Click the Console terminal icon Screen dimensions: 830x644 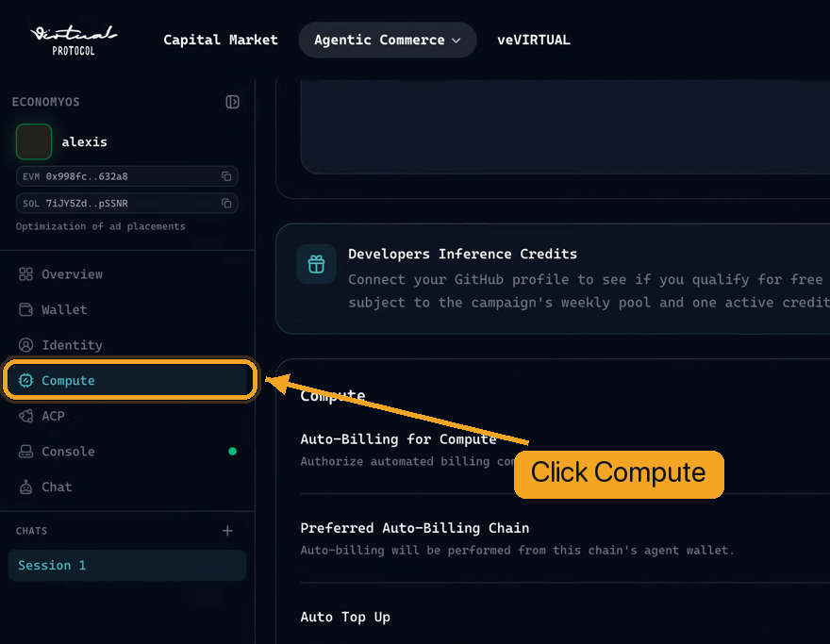pyautogui.click(x=26, y=452)
